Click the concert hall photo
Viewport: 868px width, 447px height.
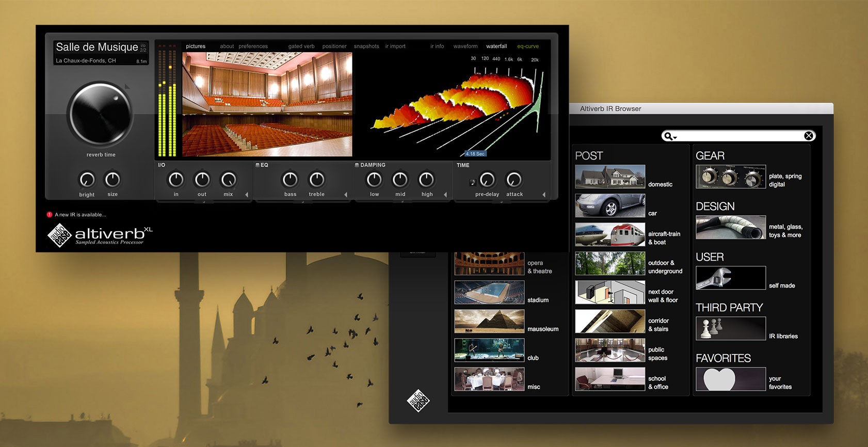tap(267, 104)
